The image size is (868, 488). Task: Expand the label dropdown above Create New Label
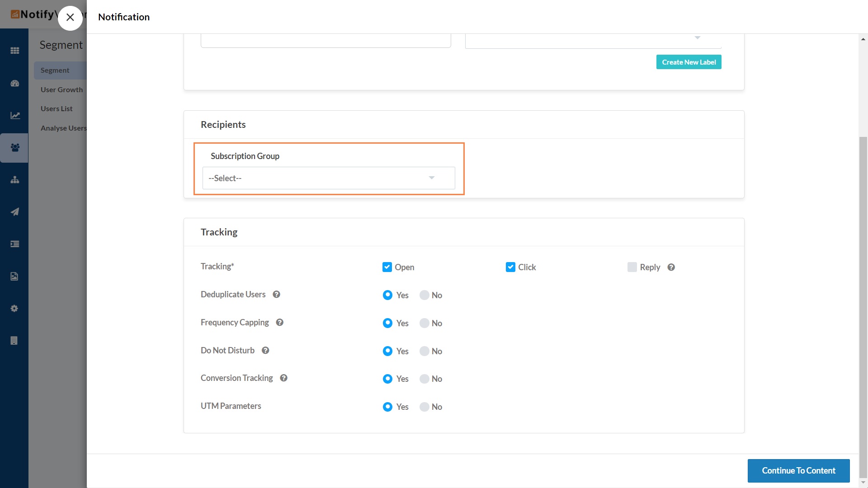point(593,41)
